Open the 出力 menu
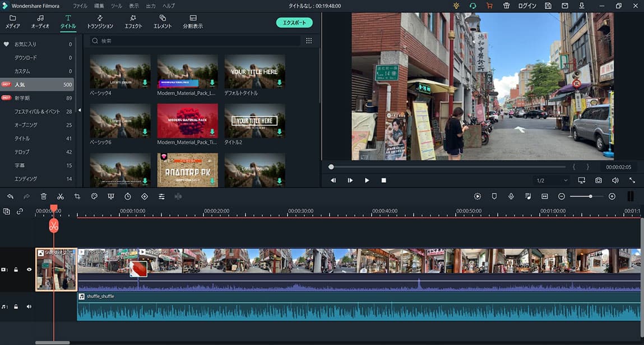This screenshot has height=345, width=644. click(151, 6)
